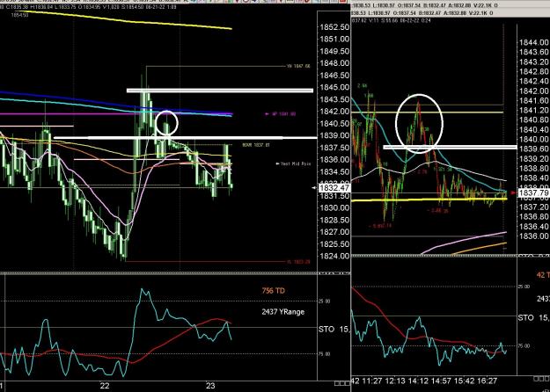
Task: Click the 25.00 level in left stochastic panel
Action: pyautogui.click(x=325, y=301)
